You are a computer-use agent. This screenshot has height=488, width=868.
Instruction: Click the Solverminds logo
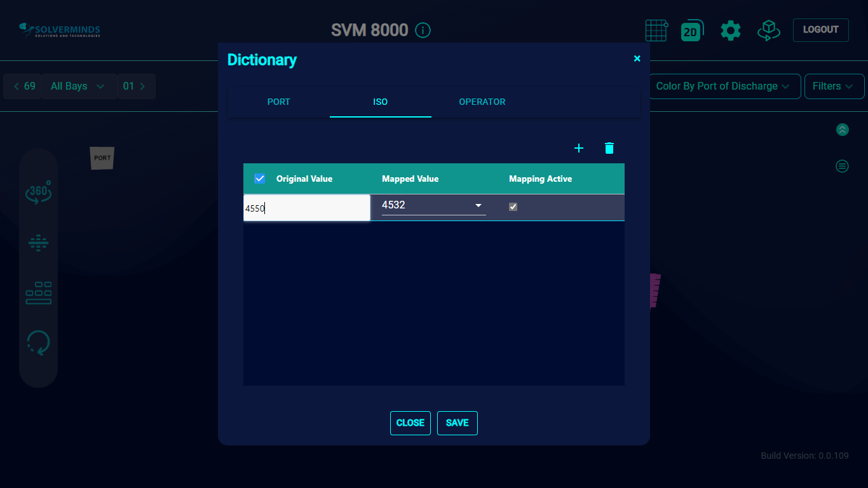[60, 30]
